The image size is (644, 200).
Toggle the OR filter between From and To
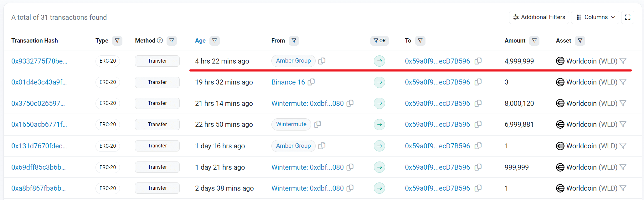tap(379, 41)
